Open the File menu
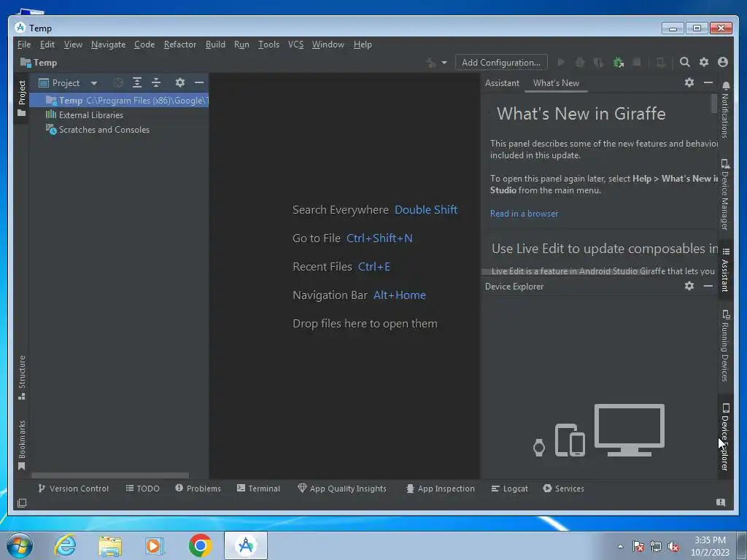The height and width of the screenshot is (560, 747). click(24, 44)
